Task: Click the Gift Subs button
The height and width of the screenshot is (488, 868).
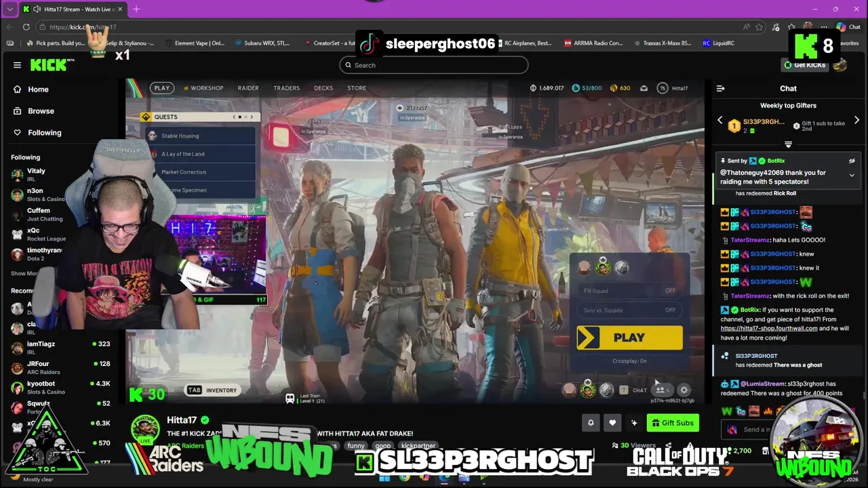Action: (673, 423)
